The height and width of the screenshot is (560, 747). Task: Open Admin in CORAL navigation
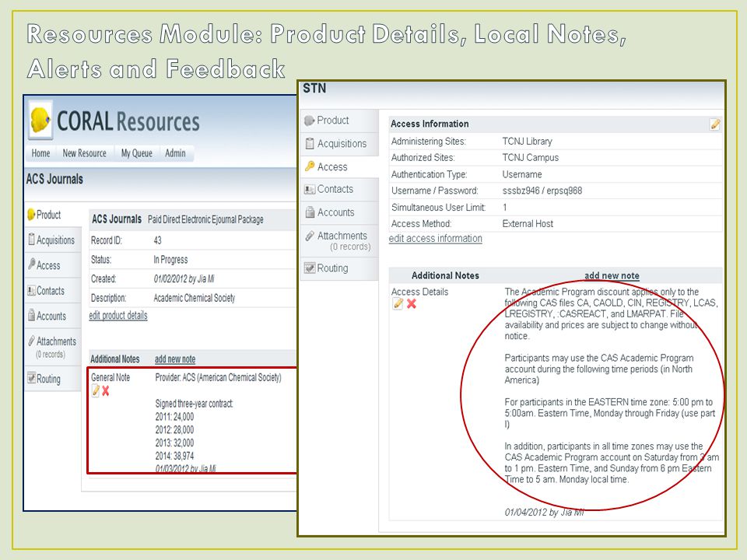click(x=175, y=153)
